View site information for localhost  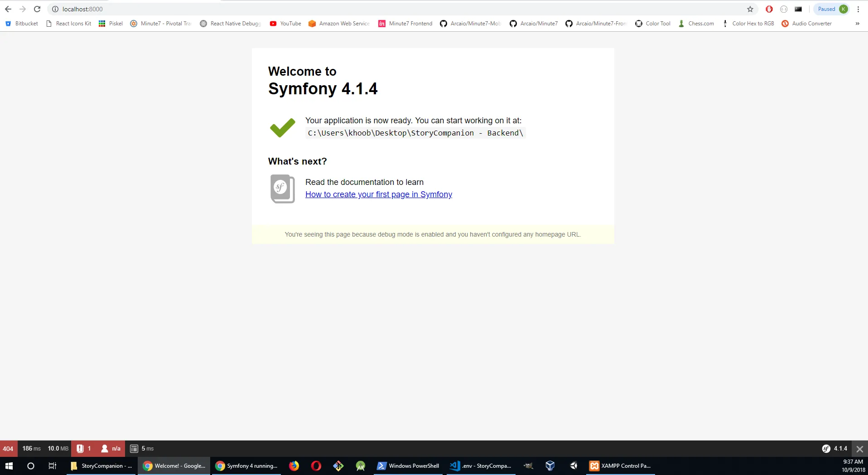55,9
